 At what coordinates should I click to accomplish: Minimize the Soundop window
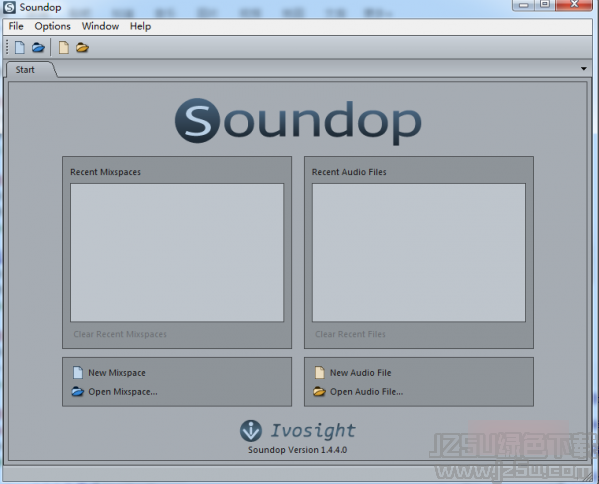click(524, 5)
